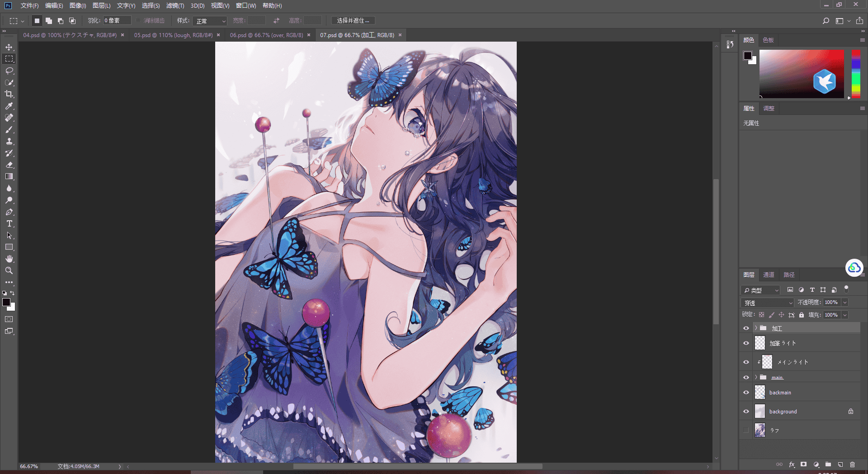Select the Gradient tool
The width and height of the screenshot is (868, 474).
coord(9,176)
